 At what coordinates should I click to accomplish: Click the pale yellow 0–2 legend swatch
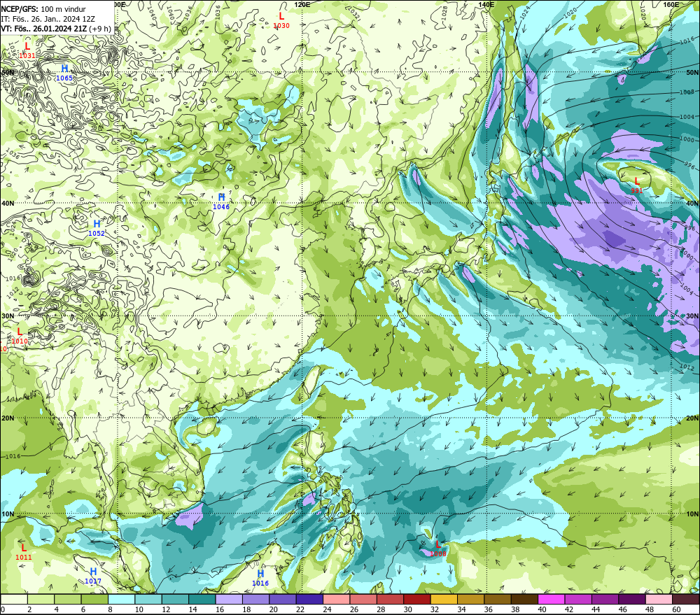click(x=14, y=599)
